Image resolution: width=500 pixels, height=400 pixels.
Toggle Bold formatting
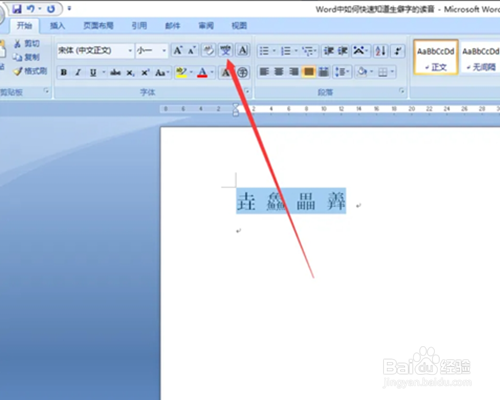pyautogui.click(x=64, y=72)
